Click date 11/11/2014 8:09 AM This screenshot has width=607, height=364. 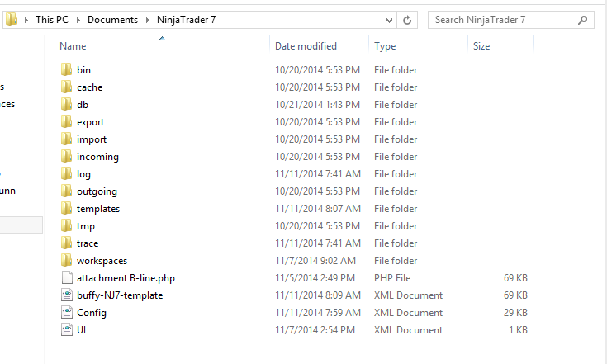(318, 295)
